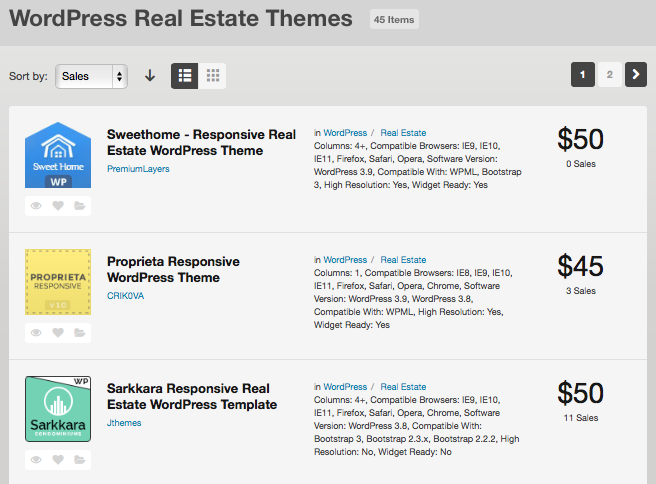Open the Proprieta theme thumbnail
Image resolution: width=656 pixels, height=484 pixels.
tap(58, 282)
